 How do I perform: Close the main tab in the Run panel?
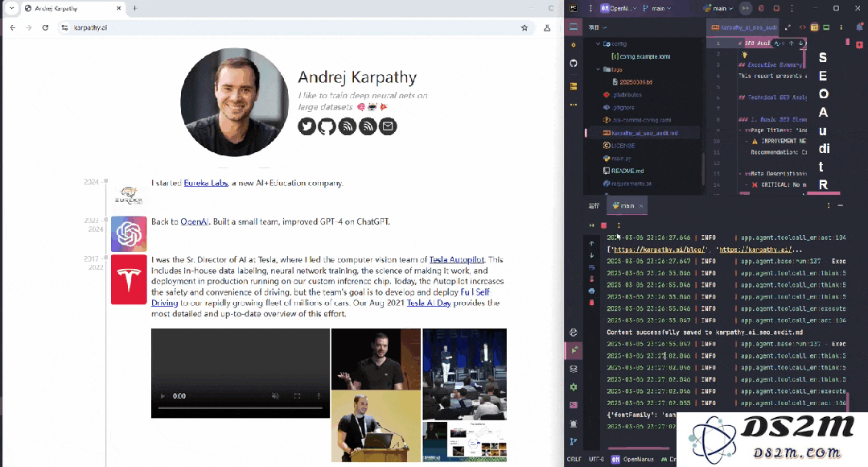tap(641, 205)
